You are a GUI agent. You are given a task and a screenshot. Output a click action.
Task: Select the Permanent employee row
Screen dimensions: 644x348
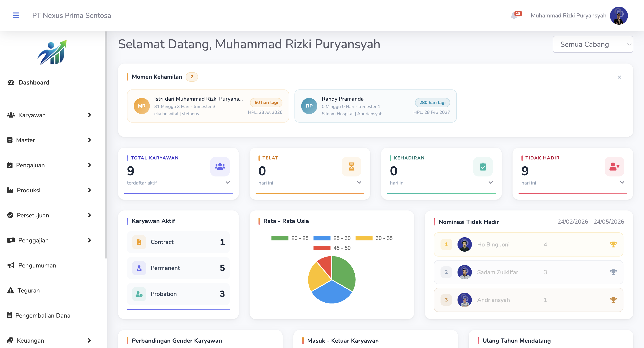tap(178, 268)
